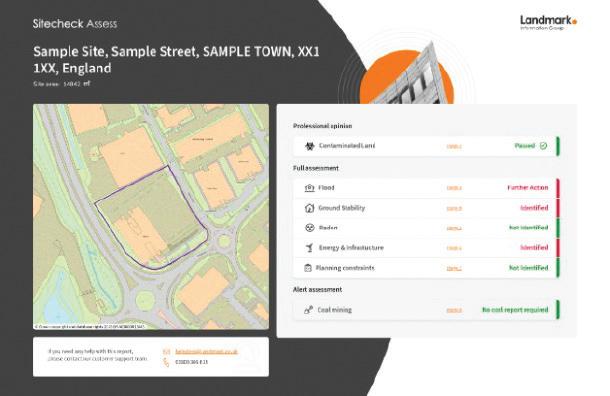Select the Planning constraints clipboard icon
Viewport: 610px width, 396px height.
[308, 268]
